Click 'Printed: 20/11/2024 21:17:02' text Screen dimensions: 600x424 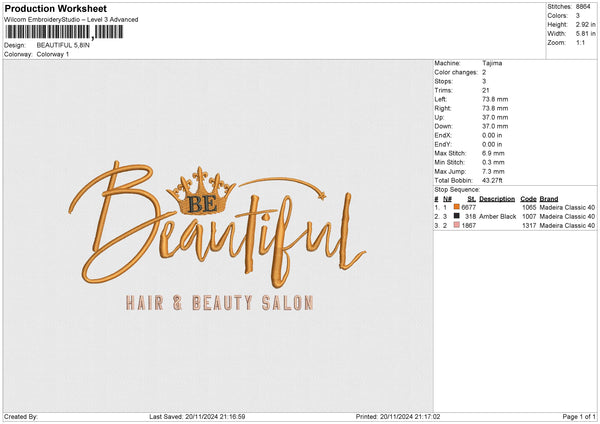[398, 417]
